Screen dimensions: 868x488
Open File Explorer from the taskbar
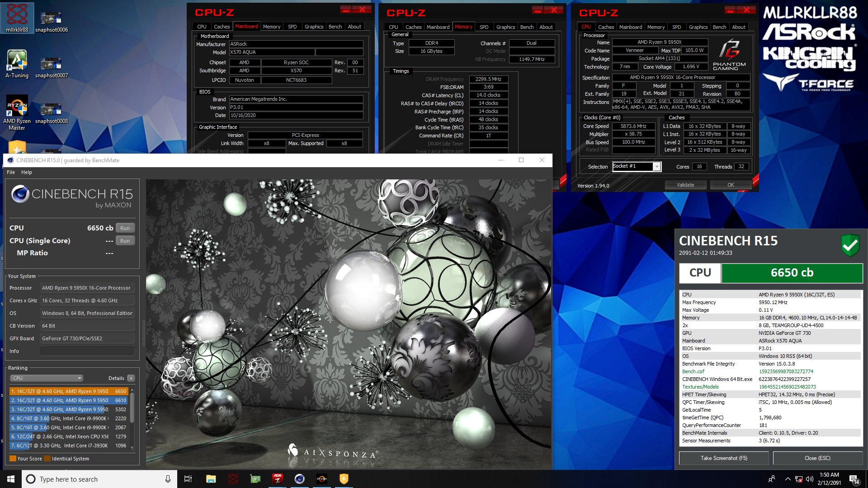211,479
